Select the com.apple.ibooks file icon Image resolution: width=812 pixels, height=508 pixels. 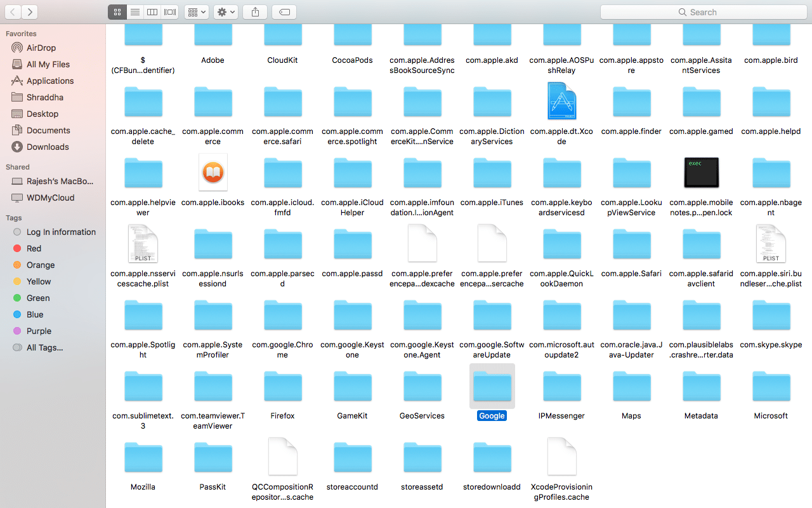point(213,172)
